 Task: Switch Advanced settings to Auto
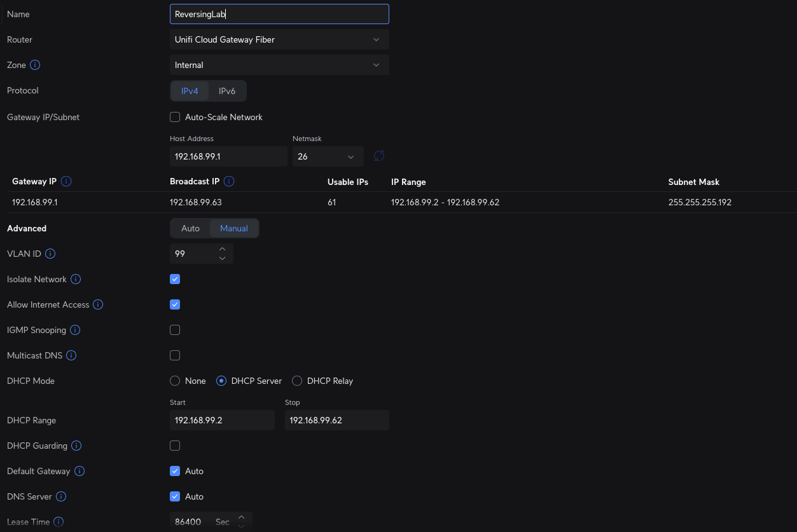190,228
